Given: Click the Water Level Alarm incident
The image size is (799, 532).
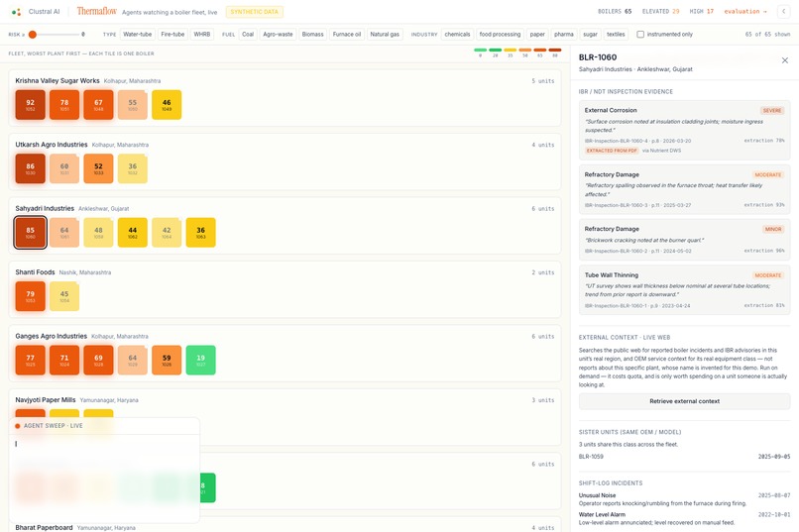Looking at the screenshot, I should pyautogui.click(x=684, y=518).
